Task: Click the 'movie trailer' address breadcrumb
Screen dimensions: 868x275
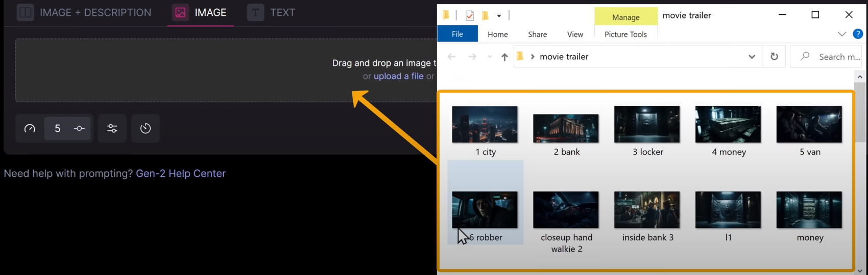Action: coord(564,57)
